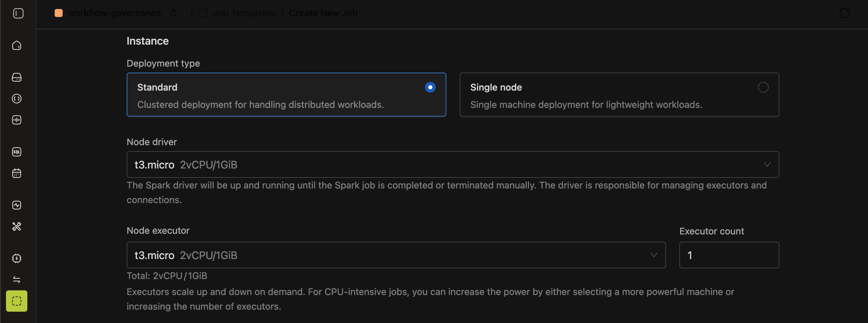The image size is (868, 323).
Task: Click the Node executor label
Action: [158, 230]
